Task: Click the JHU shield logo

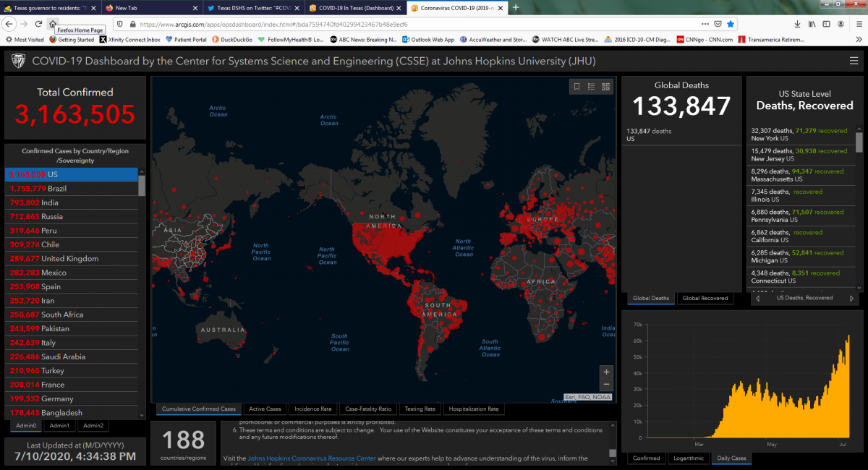Action: point(20,61)
